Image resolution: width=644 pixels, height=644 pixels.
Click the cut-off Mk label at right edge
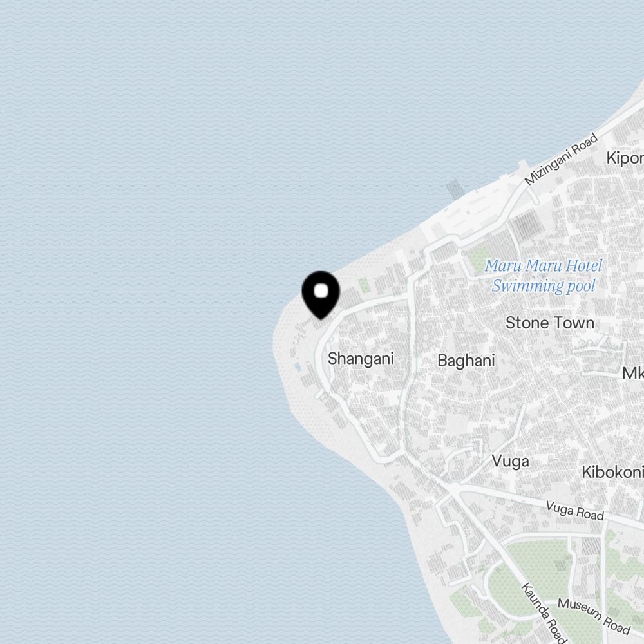[x=633, y=374]
